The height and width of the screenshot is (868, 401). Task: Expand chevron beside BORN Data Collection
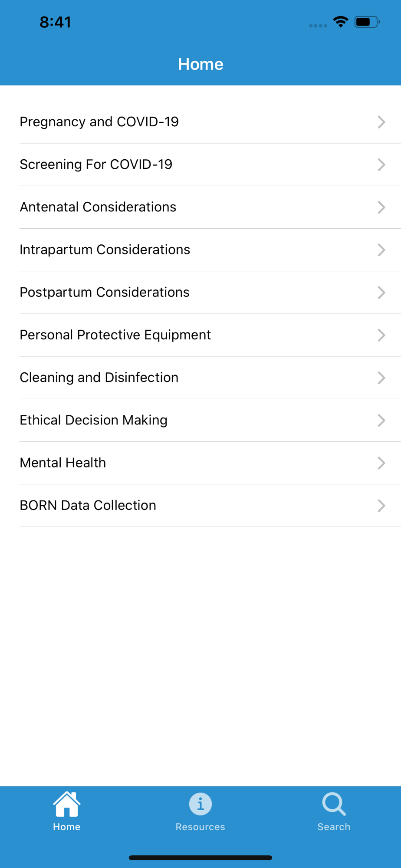381,506
